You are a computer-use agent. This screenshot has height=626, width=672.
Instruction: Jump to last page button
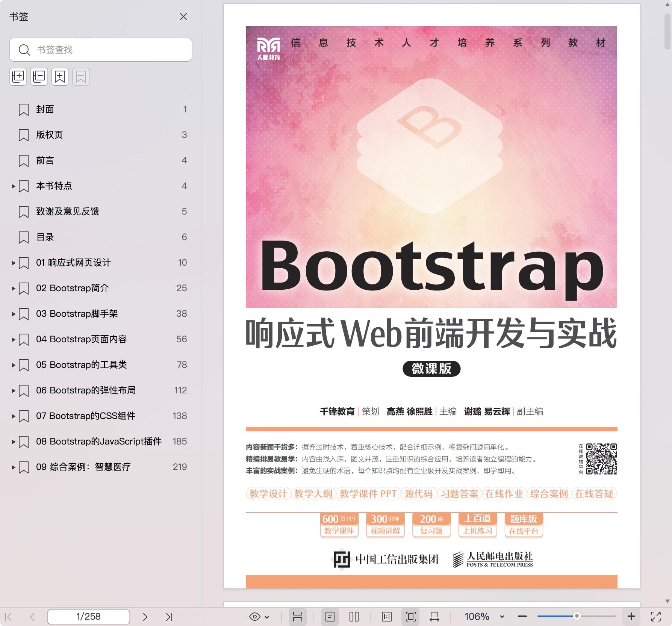click(x=169, y=617)
